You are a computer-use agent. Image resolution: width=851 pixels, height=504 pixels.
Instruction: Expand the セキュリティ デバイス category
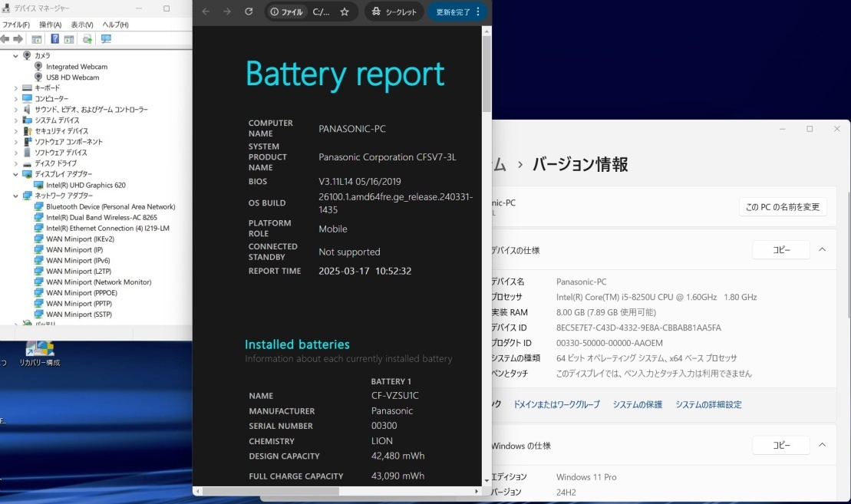(x=16, y=131)
